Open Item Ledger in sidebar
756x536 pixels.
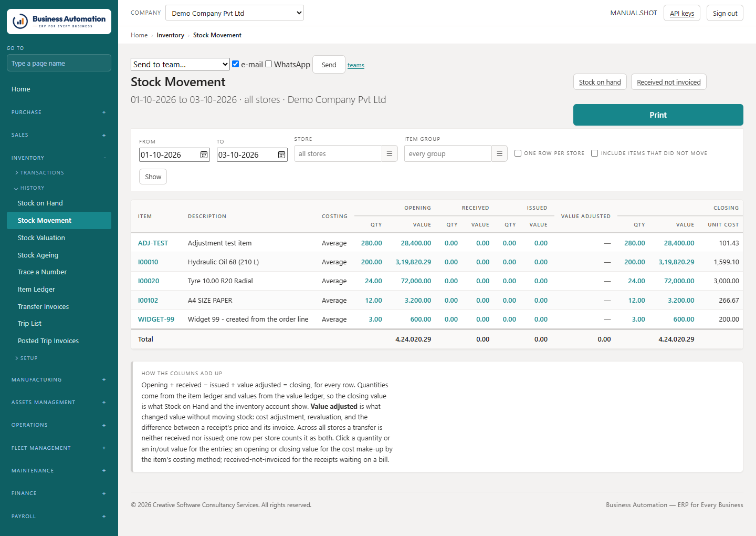[36, 290]
